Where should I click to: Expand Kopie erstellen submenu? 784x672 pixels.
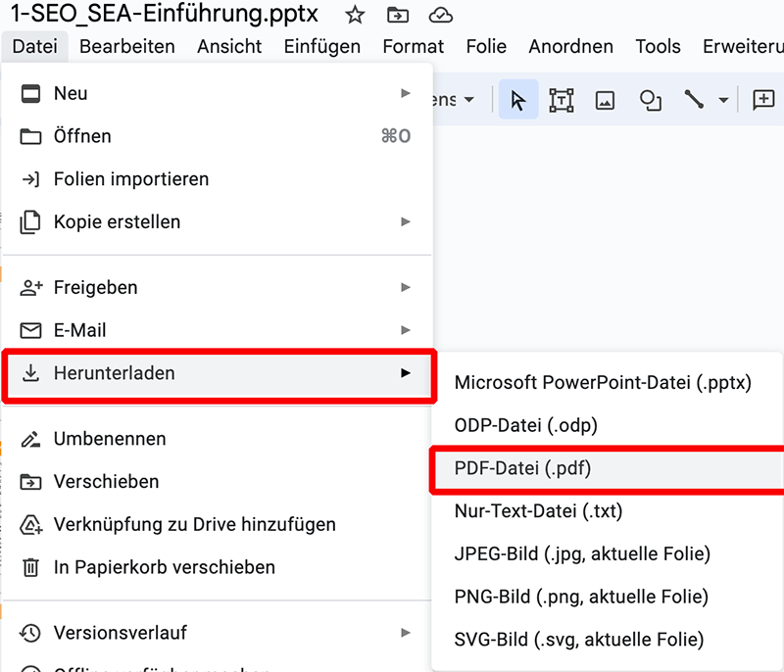pos(405,222)
